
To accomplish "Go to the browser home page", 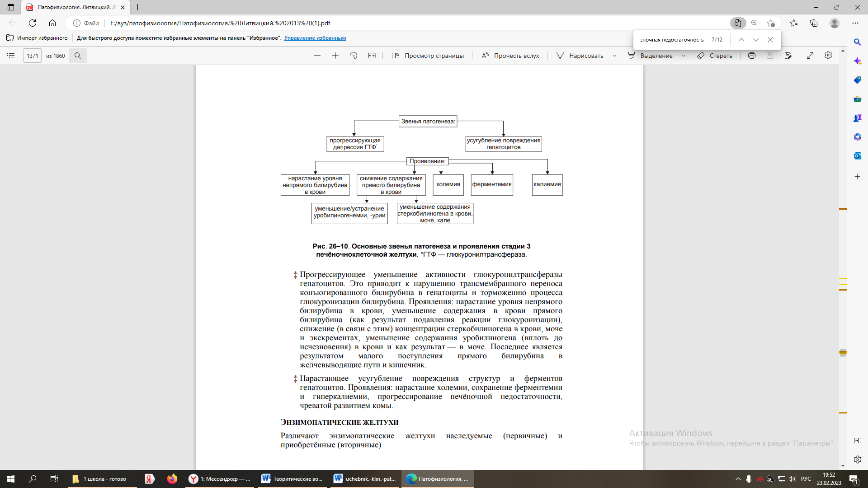I will tap(52, 23).
